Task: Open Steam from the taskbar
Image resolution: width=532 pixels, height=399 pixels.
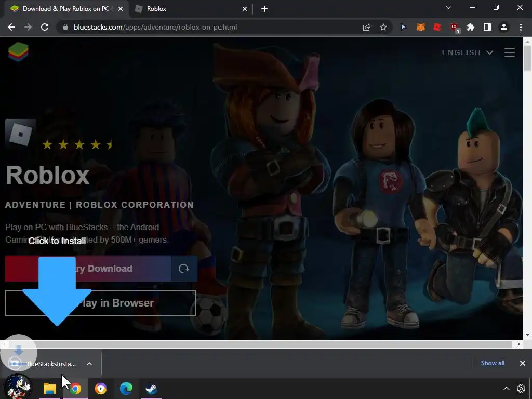Action: pyautogui.click(x=151, y=389)
